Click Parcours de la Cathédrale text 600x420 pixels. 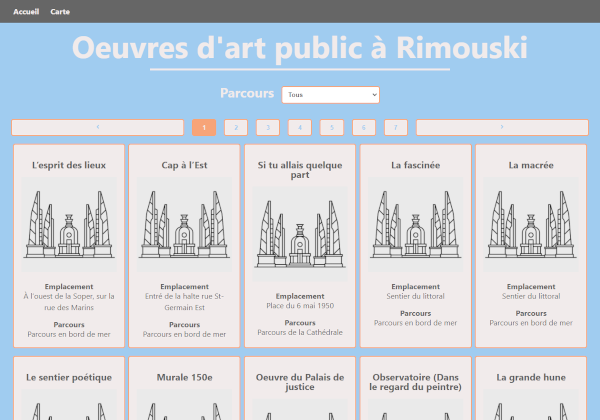point(300,332)
